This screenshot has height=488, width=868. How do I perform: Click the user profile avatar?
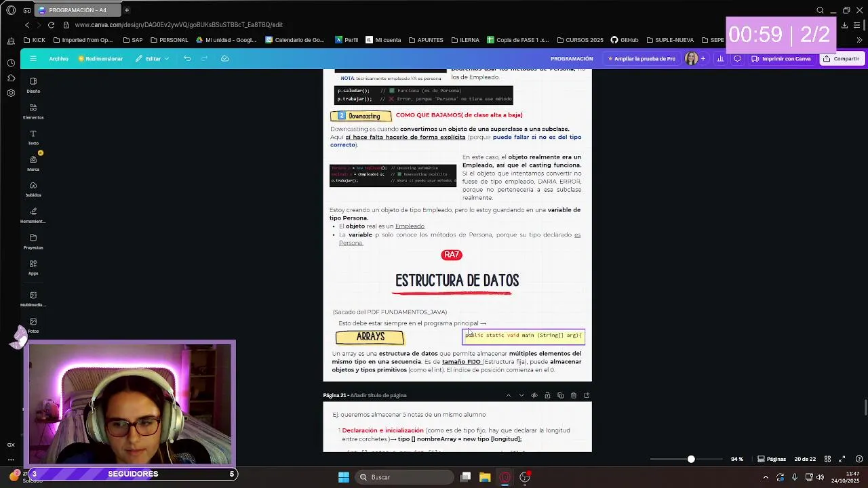(691, 59)
